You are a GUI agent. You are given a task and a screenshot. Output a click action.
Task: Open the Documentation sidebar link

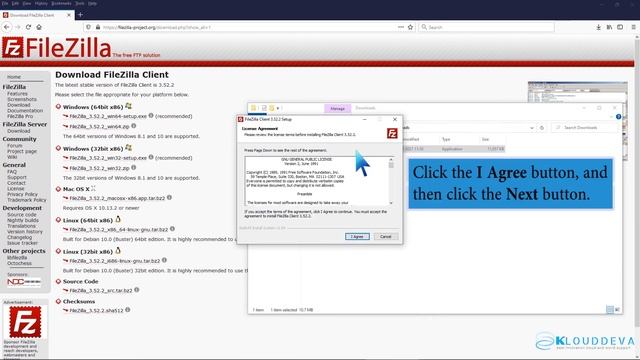pos(25,111)
